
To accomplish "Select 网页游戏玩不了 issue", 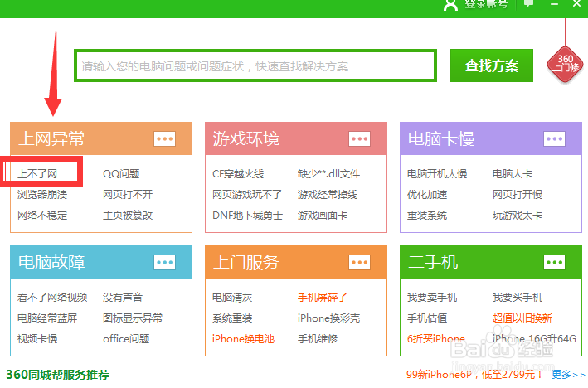I will click(247, 195).
